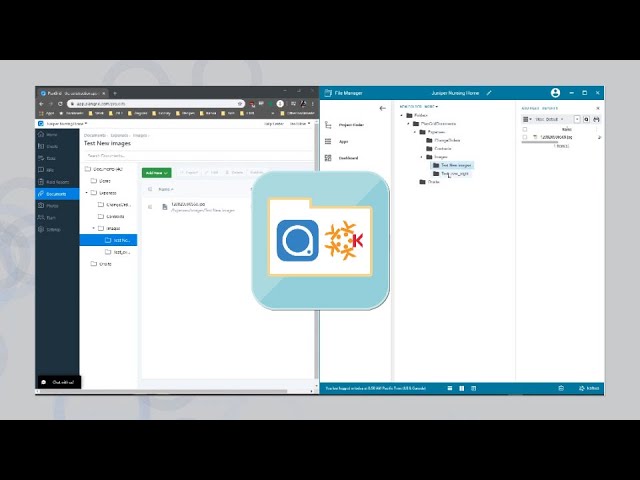
Task: Open the Chat with us widget
Action: point(59,382)
